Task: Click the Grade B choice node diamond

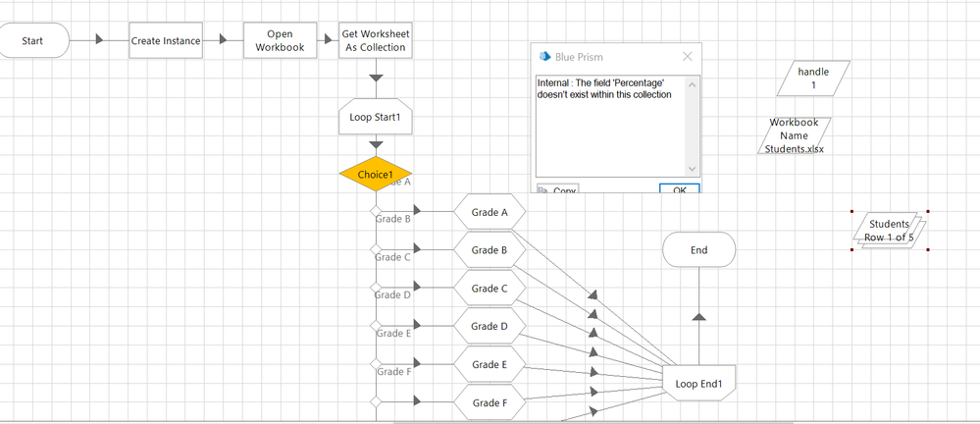Action: (376, 249)
